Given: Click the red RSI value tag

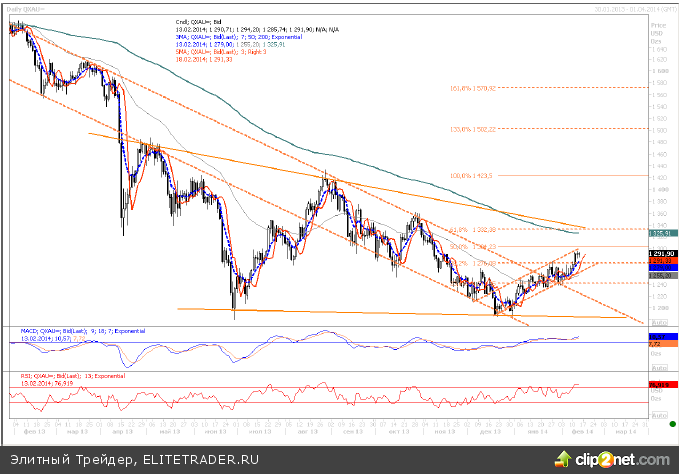Looking at the screenshot, I should tap(659, 384).
